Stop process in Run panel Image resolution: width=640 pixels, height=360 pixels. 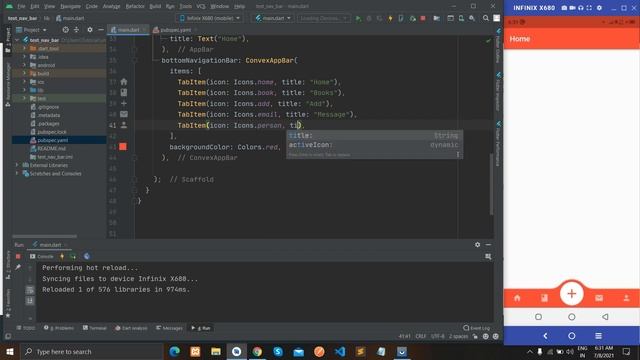pos(18,256)
